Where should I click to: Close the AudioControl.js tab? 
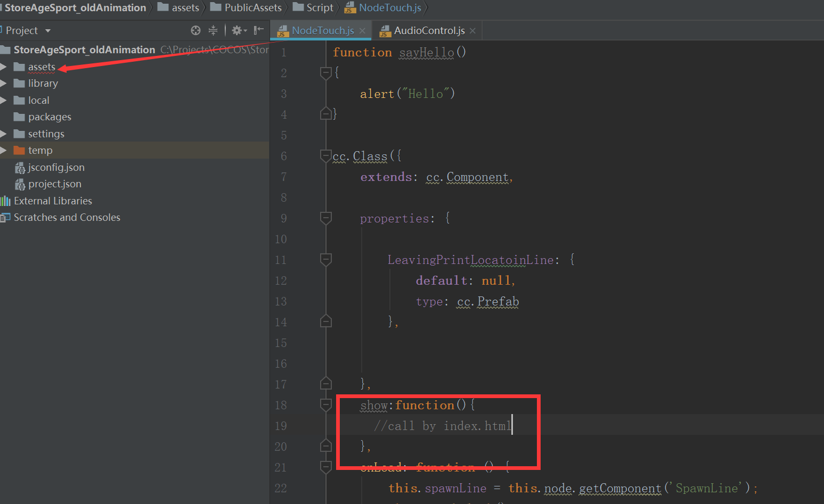pyautogui.click(x=472, y=31)
